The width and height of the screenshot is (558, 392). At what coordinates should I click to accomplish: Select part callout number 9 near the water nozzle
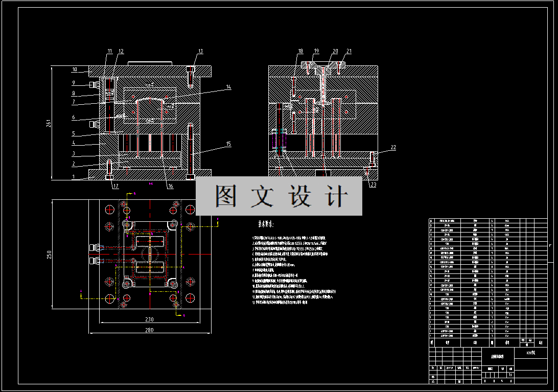[x=74, y=83]
